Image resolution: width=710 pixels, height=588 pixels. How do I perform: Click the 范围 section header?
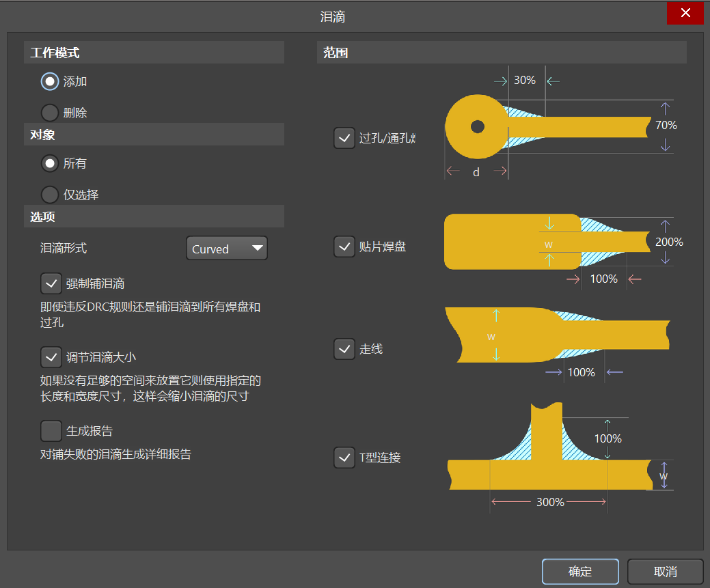pyautogui.click(x=502, y=53)
